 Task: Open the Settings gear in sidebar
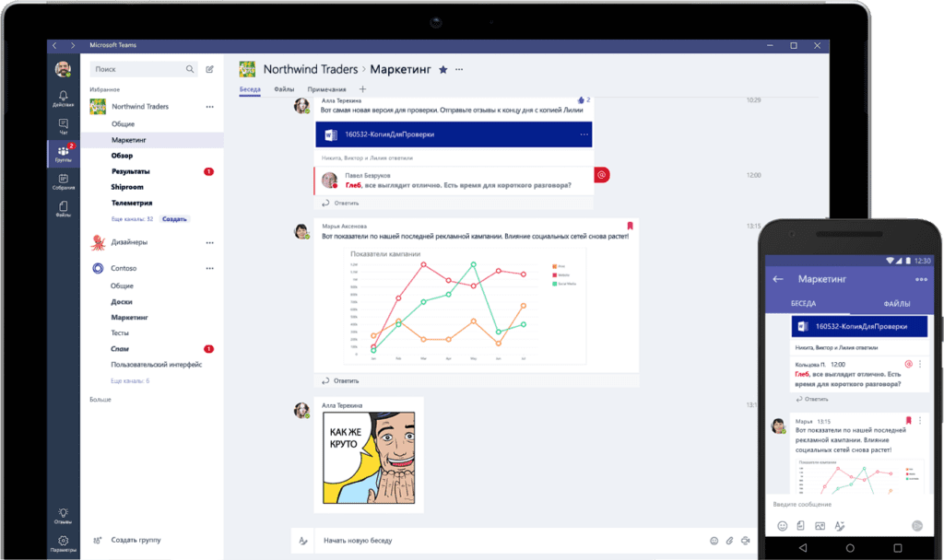pos(64,543)
